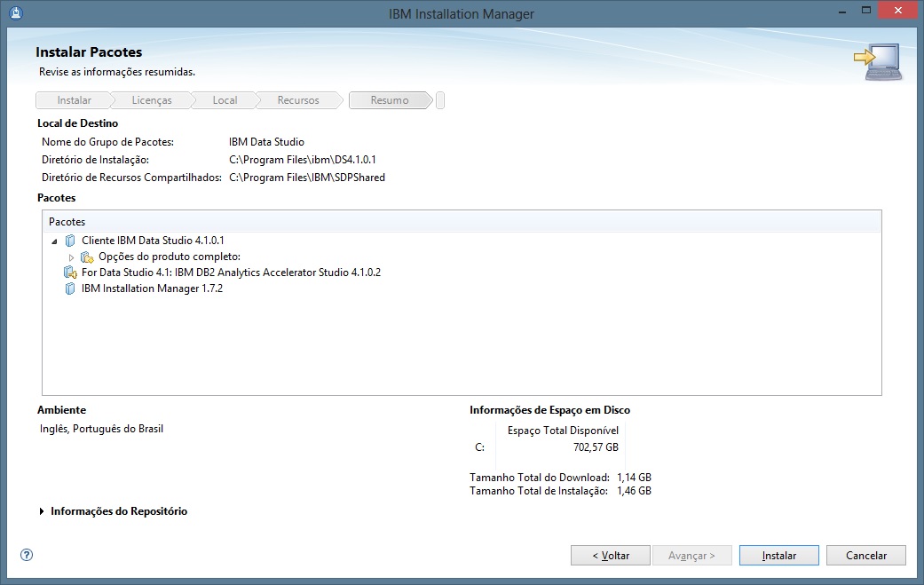Click the computer install graphic top right
The height and width of the screenshot is (585, 924).
tap(878, 62)
